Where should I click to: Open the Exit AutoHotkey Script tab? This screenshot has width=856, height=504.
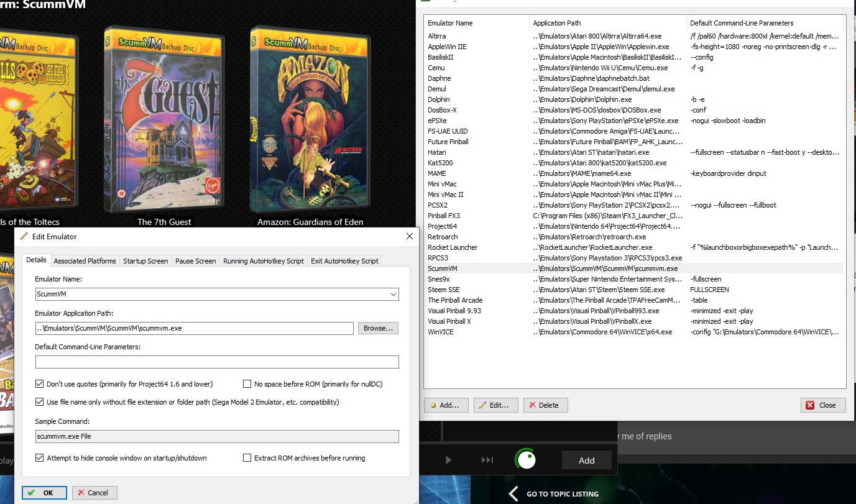(x=344, y=261)
